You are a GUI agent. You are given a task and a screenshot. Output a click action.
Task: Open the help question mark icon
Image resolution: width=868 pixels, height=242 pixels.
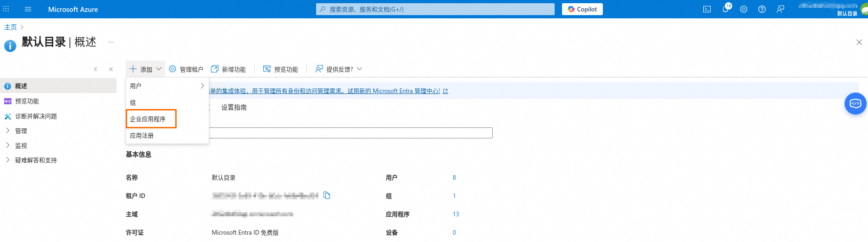tap(762, 9)
